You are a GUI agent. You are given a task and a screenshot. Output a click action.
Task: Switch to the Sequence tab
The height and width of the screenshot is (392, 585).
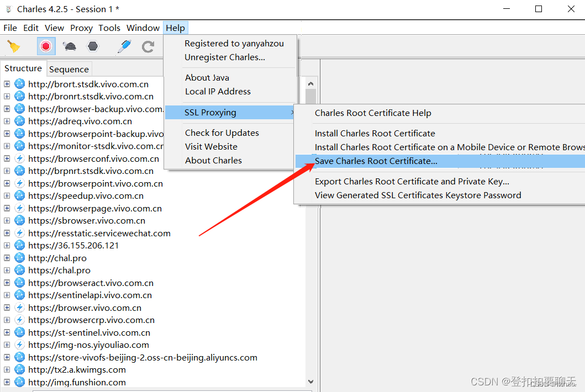(x=69, y=70)
